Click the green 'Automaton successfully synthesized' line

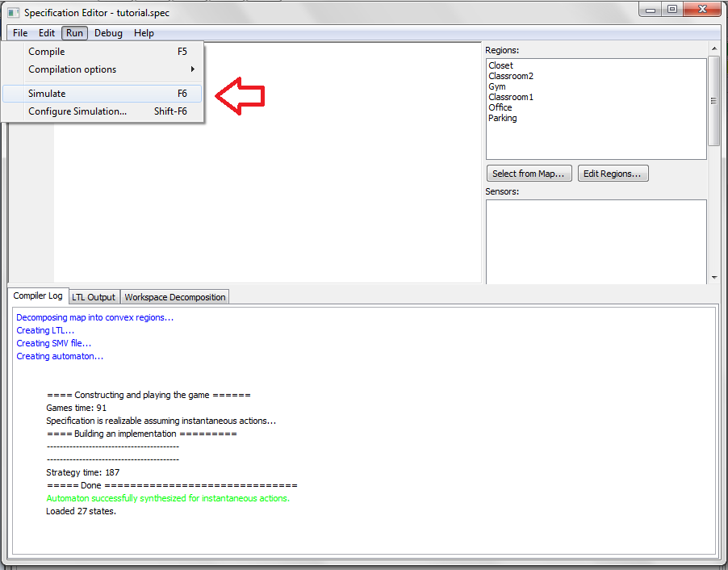tap(168, 498)
